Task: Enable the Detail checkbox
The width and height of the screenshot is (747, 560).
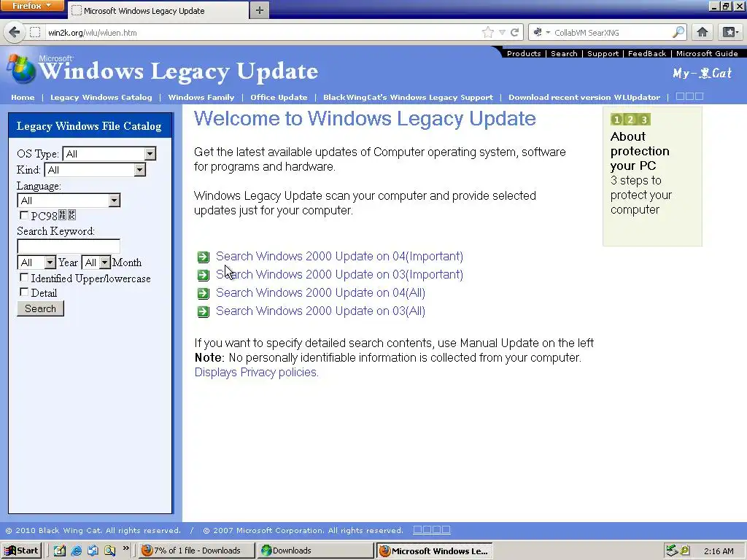Action: tap(24, 292)
